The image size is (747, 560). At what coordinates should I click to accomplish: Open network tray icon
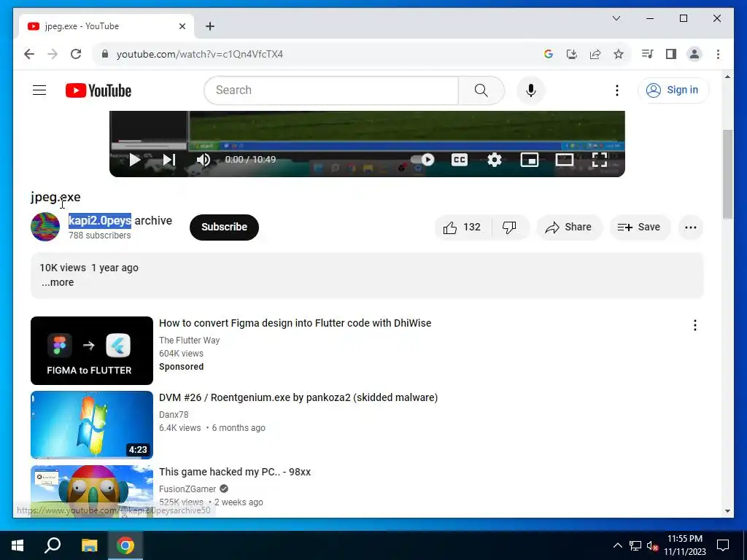click(x=635, y=545)
